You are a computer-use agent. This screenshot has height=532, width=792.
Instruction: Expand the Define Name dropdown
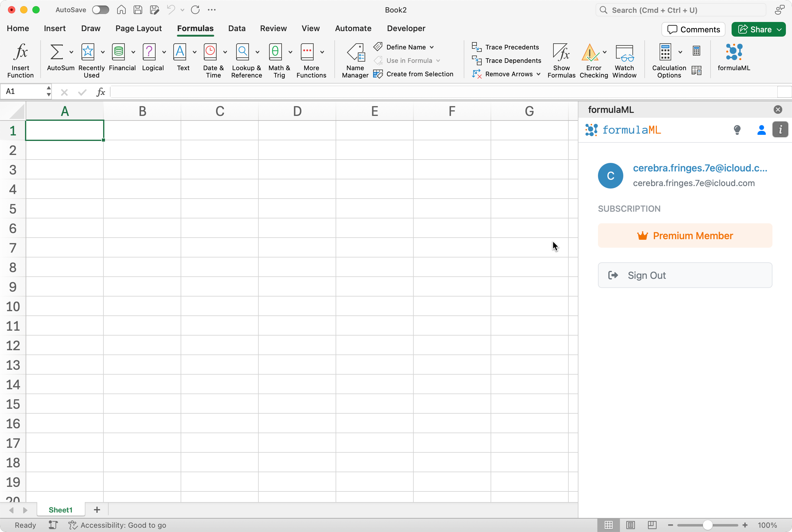pos(432,47)
